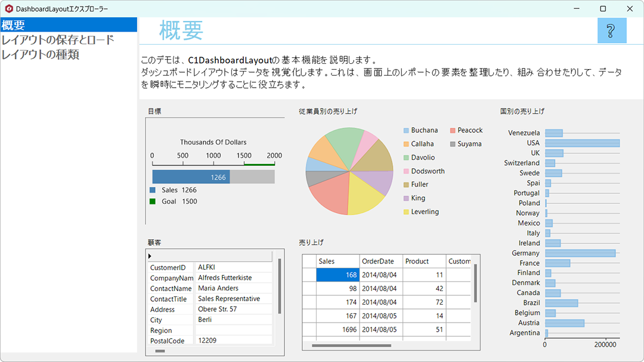Click the customer grid vertical scrollbar
Image resolution: width=644 pixels, height=362 pixels.
(x=280, y=286)
